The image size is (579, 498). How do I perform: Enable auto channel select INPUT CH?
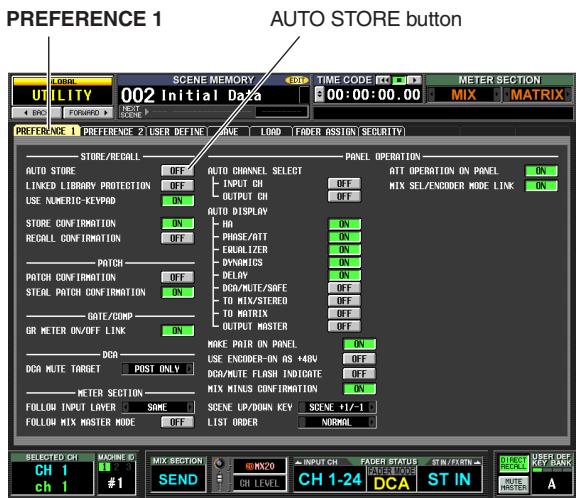coord(344,183)
